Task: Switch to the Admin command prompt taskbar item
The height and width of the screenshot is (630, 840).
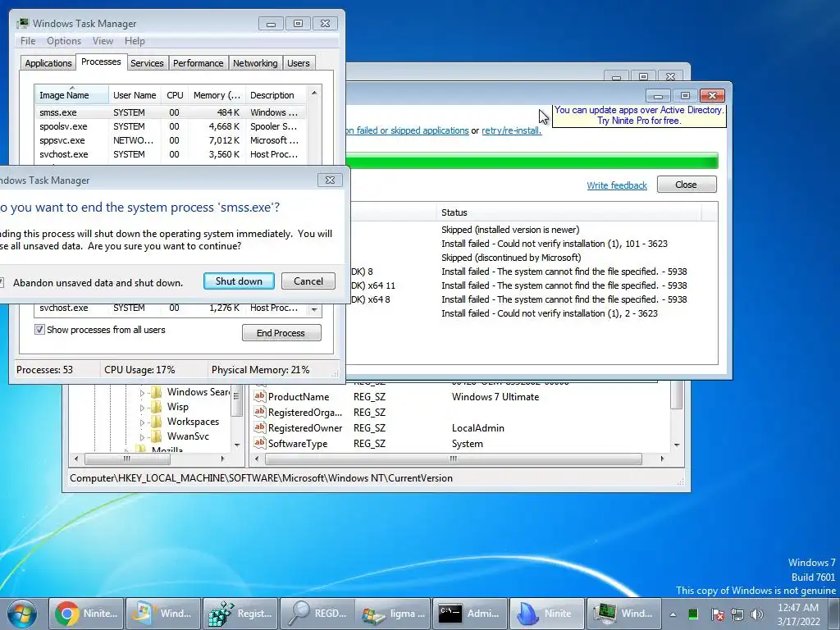Action: coord(470,614)
